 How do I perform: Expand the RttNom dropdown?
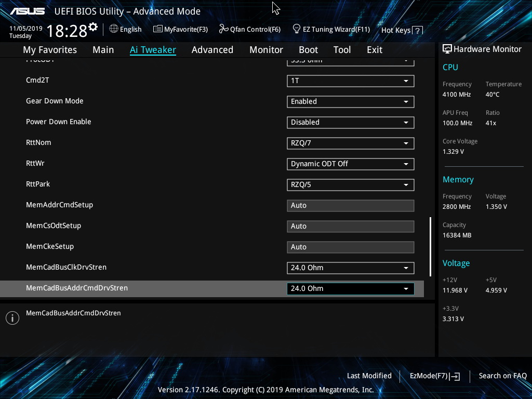click(x=351, y=143)
